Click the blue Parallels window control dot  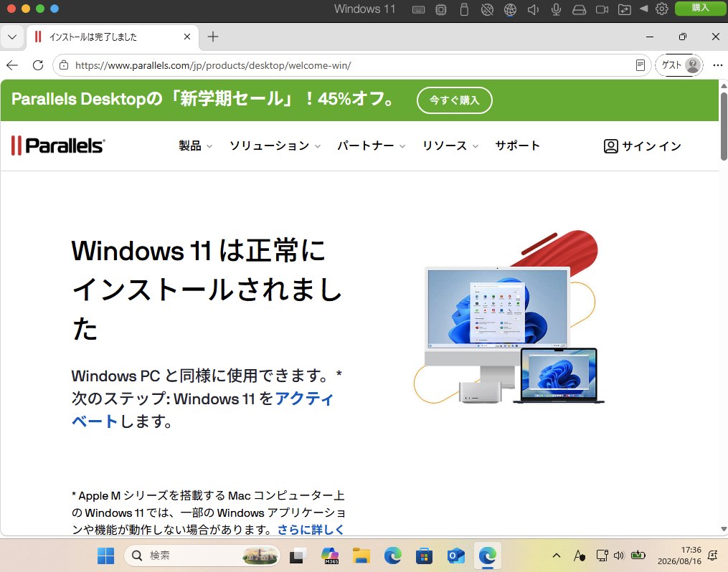pos(55,9)
